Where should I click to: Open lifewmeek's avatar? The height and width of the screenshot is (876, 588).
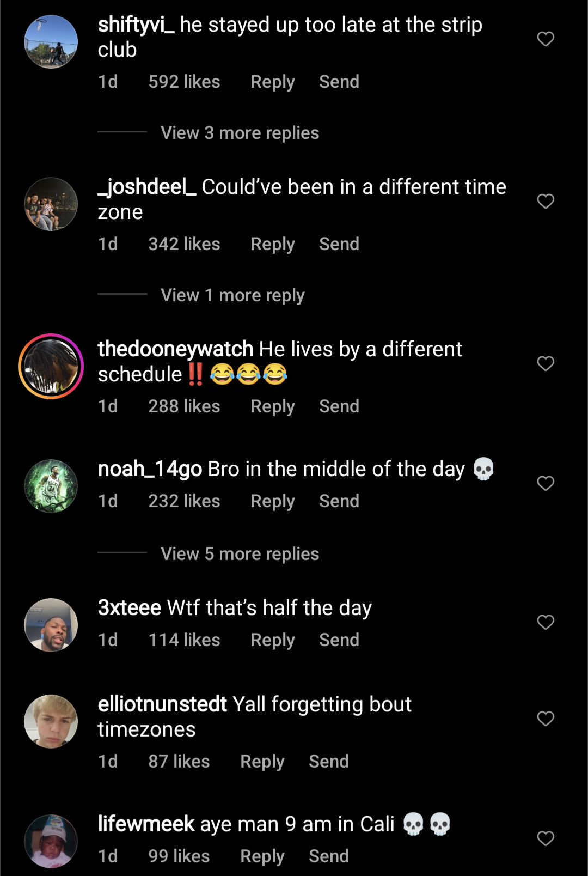pyautogui.click(x=51, y=841)
